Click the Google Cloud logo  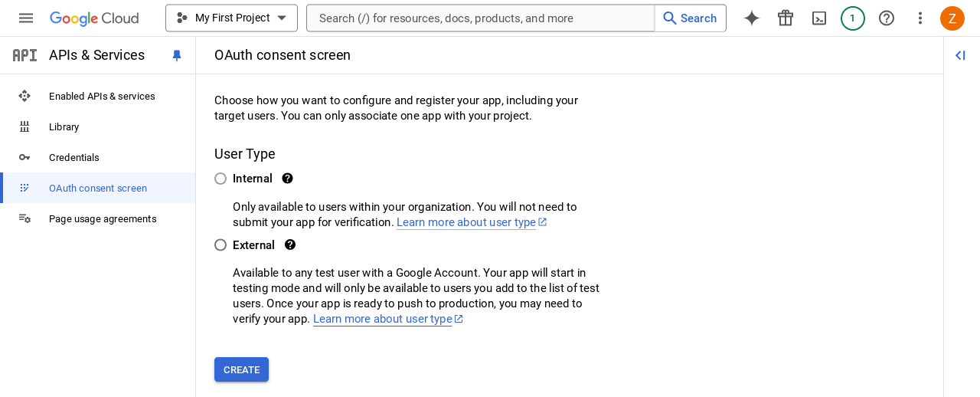click(94, 18)
